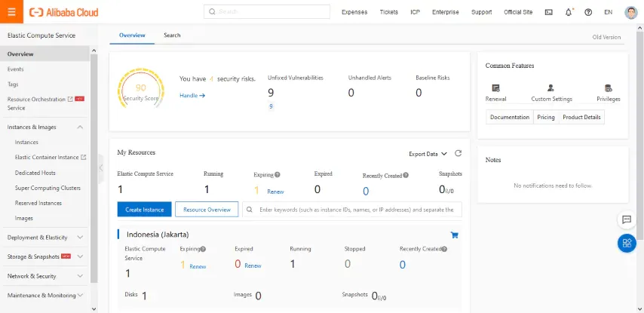Open the Expenses menu
The height and width of the screenshot is (313, 644).
click(354, 12)
